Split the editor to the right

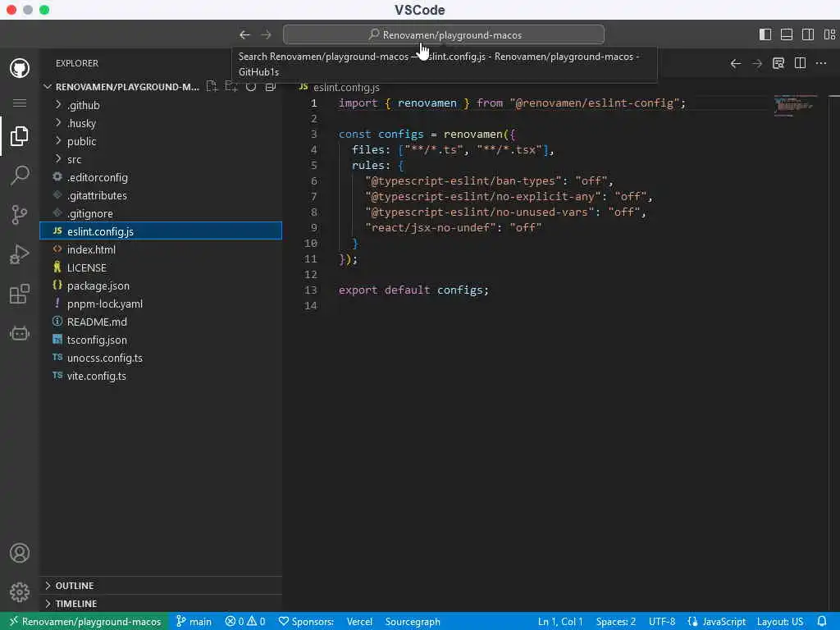tap(800, 64)
